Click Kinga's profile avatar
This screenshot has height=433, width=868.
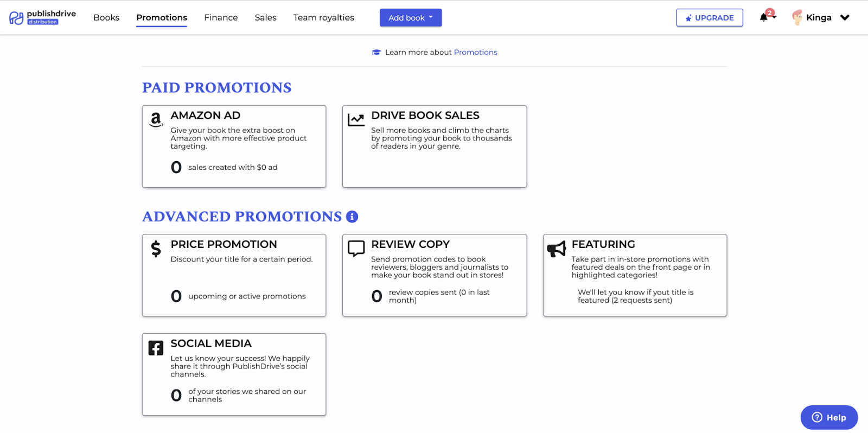pyautogui.click(x=797, y=17)
